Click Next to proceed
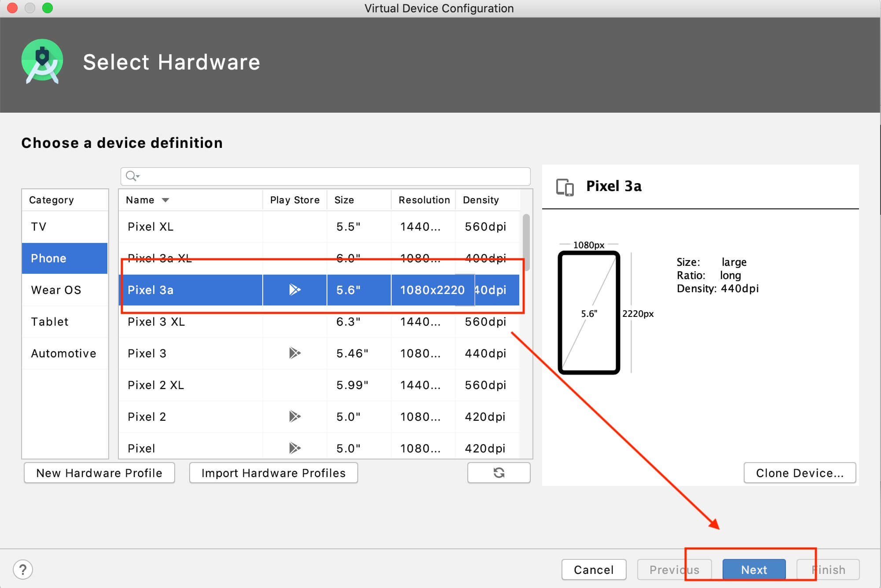 tap(754, 570)
